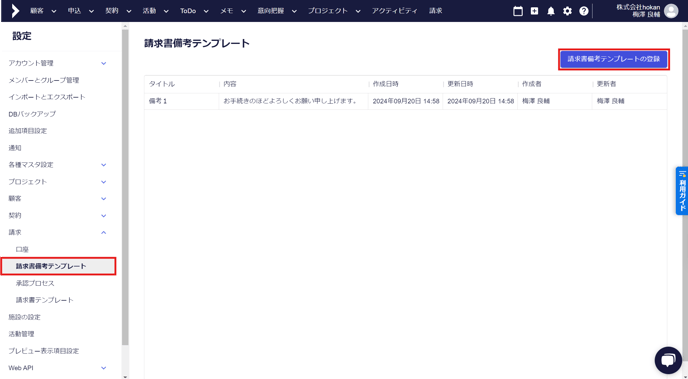Open the 活動 dropdown in top navigation

click(x=156, y=11)
